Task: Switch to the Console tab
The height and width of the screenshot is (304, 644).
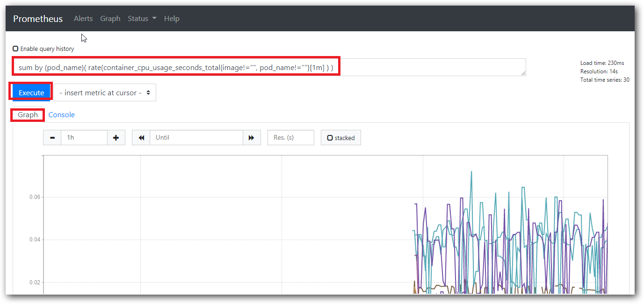Action: coord(61,115)
